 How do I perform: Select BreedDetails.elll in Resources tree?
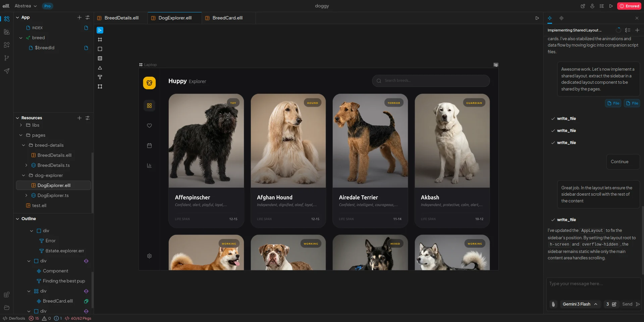tap(54, 155)
